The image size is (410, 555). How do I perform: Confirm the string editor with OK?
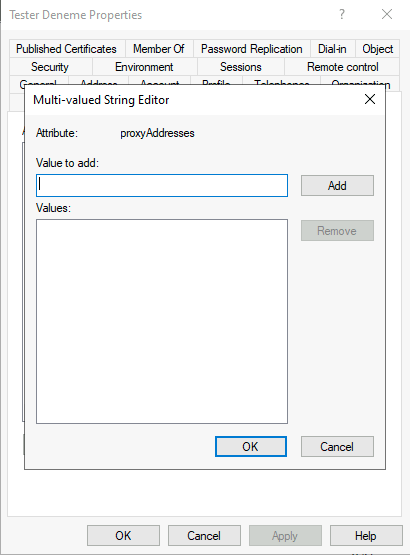tap(251, 446)
